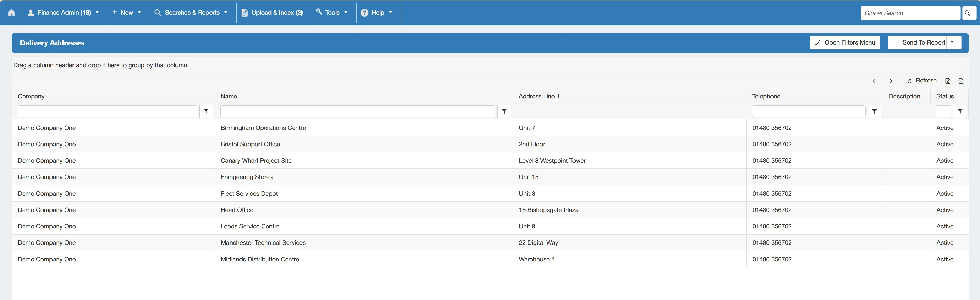Select Canary Wharf Project Site row
The image size is (980, 300).
point(490,161)
